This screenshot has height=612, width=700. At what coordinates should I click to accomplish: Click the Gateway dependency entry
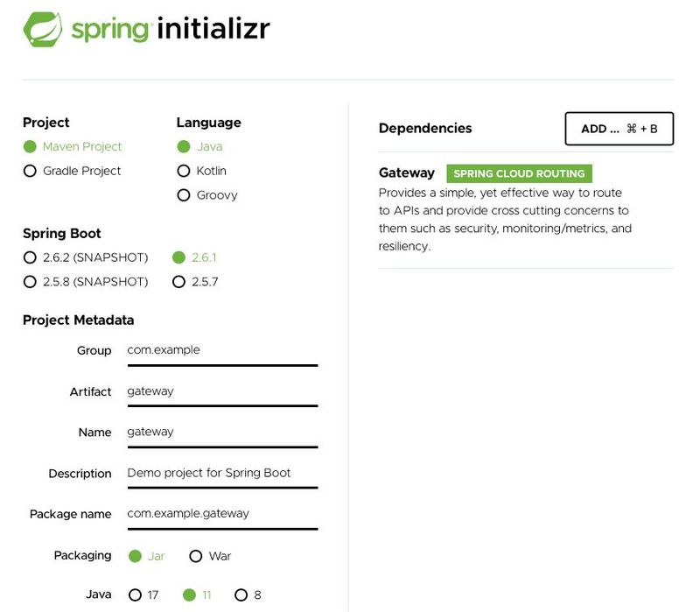407,173
